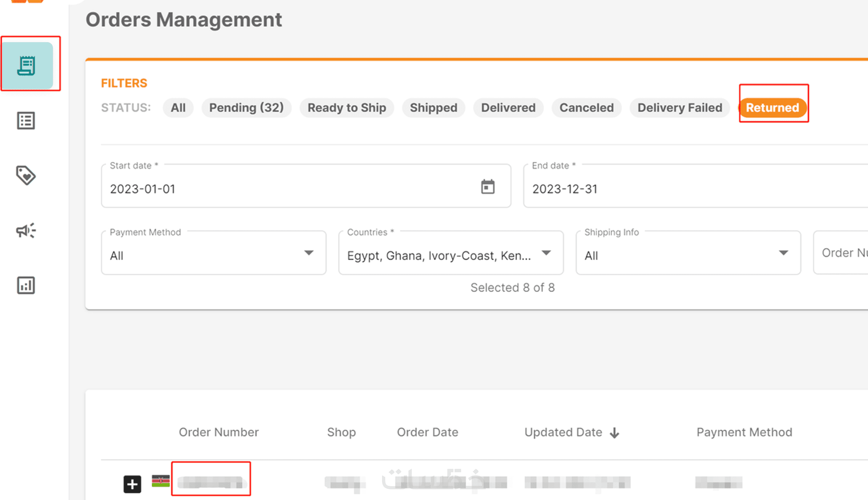Image resolution: width=868 pixels, height=500 pixels.
Task: Select the All status filter
Action: pos(178,108)
